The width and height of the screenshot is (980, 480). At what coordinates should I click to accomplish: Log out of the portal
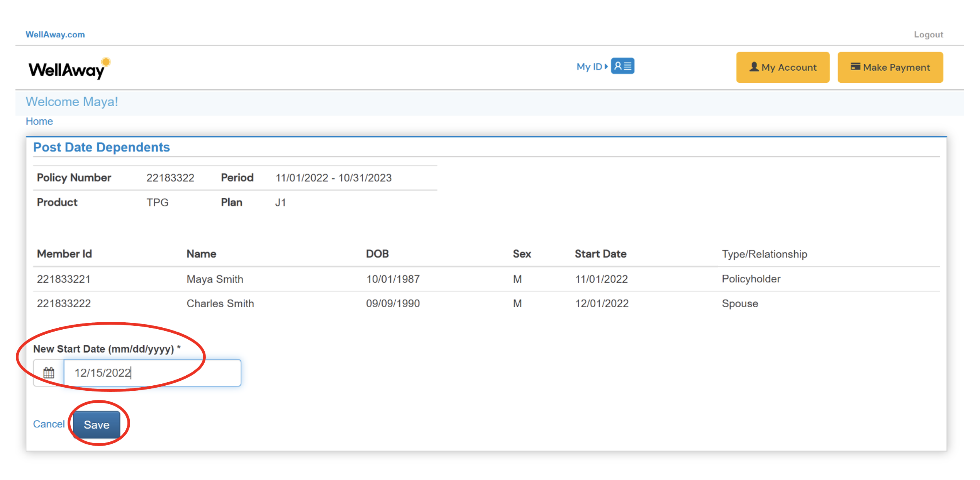click(928, 34)
